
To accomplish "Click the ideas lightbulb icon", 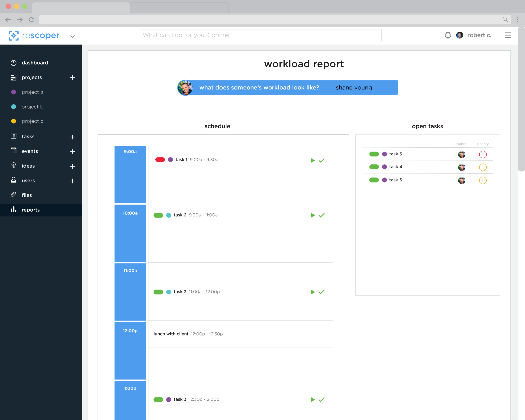I will [x=14, y=165].
